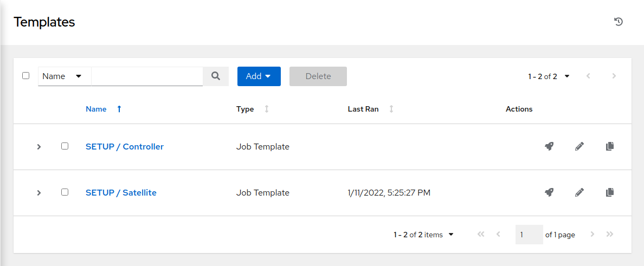Open the SETUP / Satellite template link

point(121,192)
